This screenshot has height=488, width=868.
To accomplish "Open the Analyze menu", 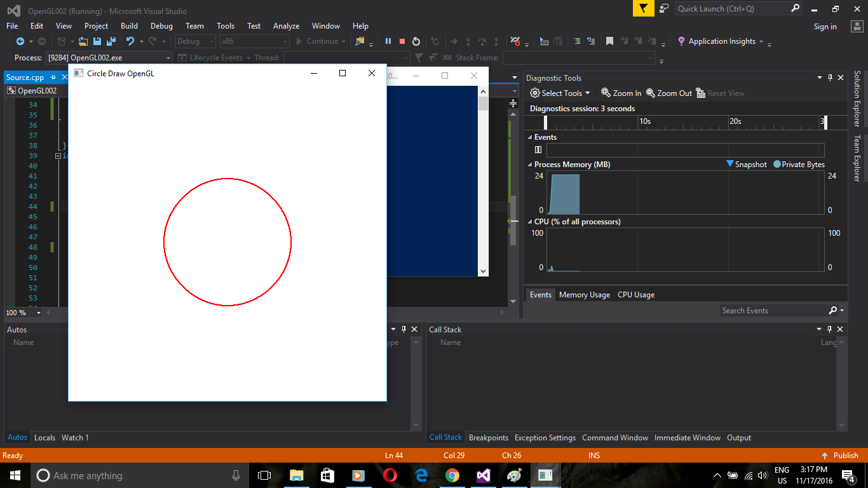I will point(286,26).
